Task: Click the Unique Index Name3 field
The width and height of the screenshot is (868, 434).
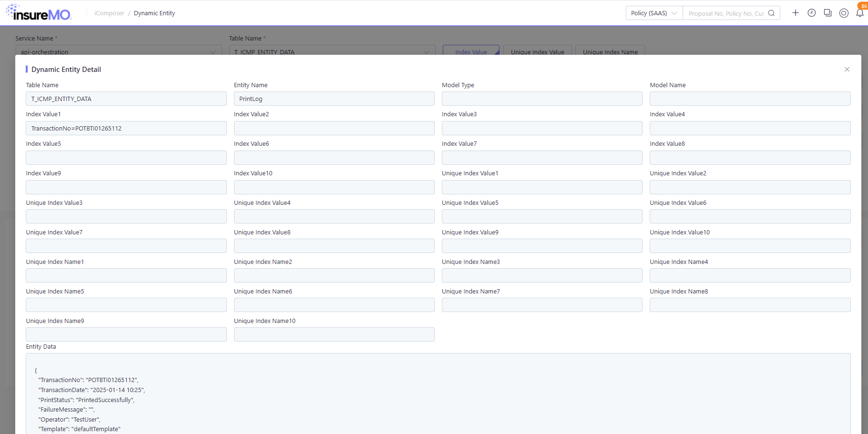Action: 542,275
